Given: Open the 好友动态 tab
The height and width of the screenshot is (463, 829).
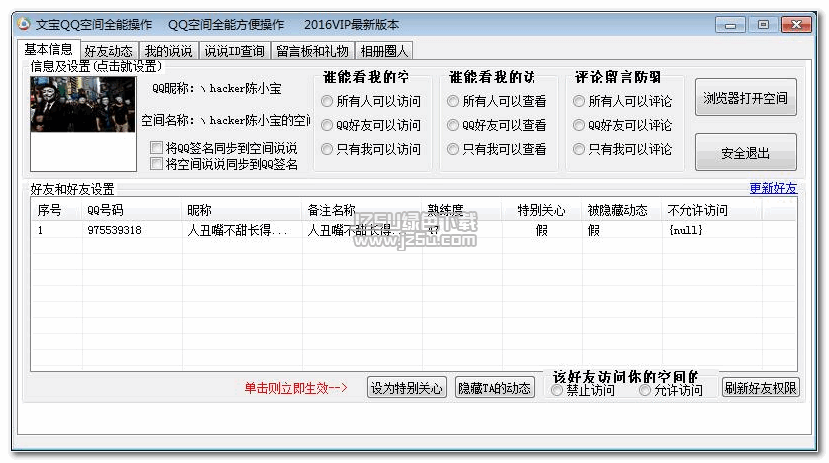Looking at the screenshot, I should click(x=108, y=51).
